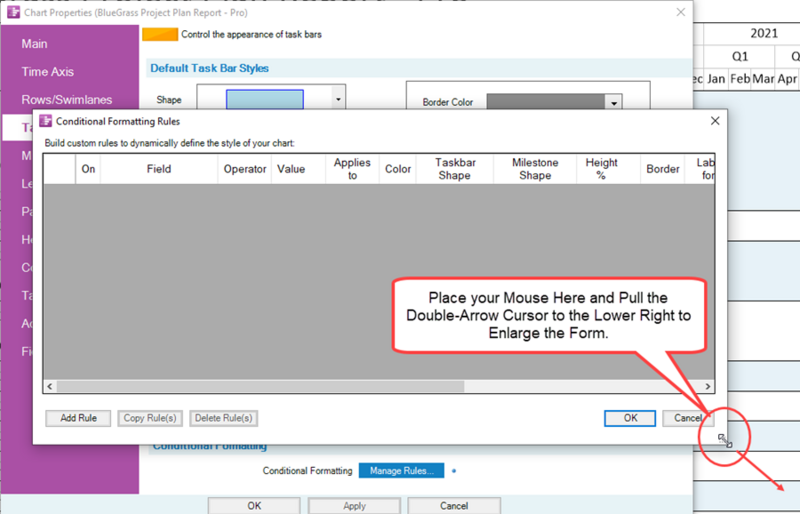Click the horizontal scrollbar thumb in rules grid
Viewport: 800px width, 514px height.
pyautogui.click(x=260, y=386)
